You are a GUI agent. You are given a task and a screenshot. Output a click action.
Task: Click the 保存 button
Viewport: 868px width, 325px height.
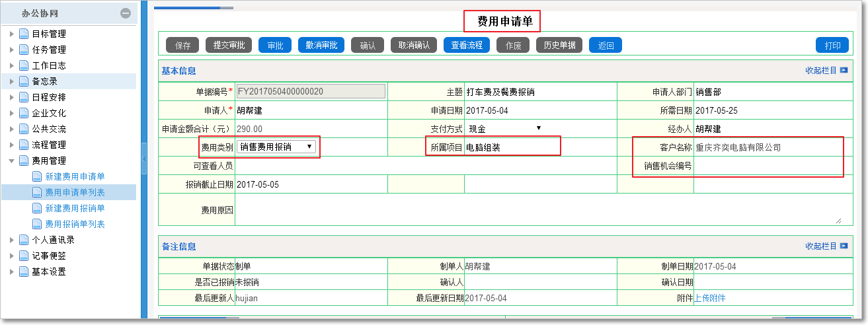pos(182,45)
